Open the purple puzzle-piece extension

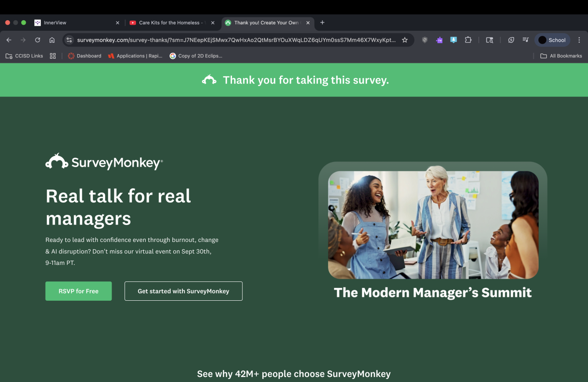[439, 40]
